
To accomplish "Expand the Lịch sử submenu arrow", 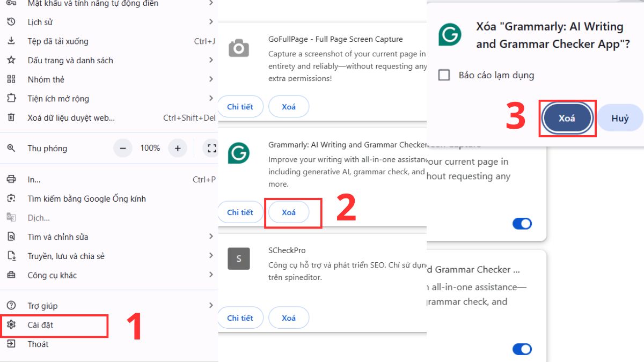I will (x=211, y=22).
